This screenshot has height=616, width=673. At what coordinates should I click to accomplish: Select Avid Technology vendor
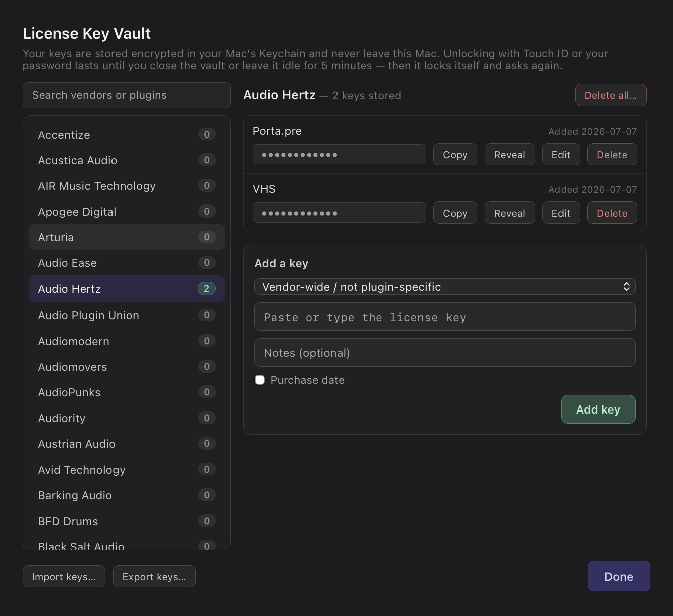[127, 470]
